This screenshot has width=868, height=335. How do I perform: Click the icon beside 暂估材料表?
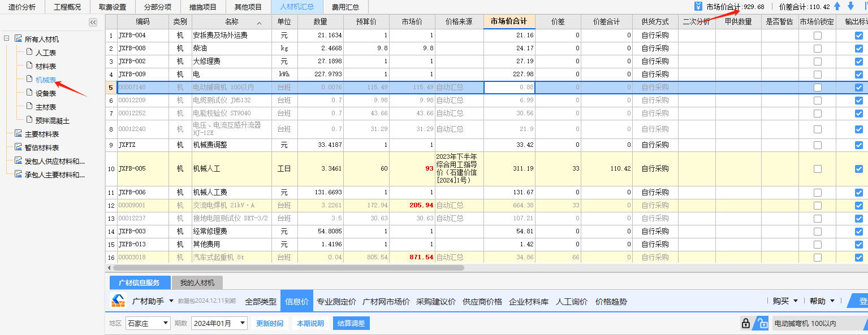[x=18, y=147]
